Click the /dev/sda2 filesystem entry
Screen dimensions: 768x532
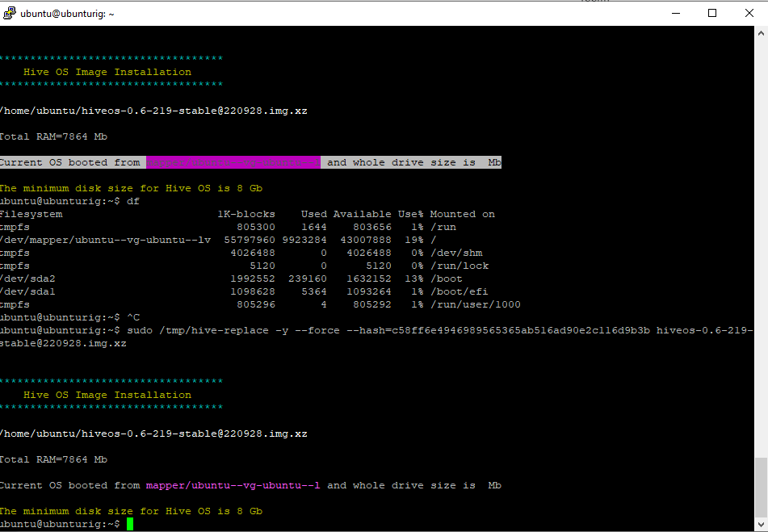point(27,279)
